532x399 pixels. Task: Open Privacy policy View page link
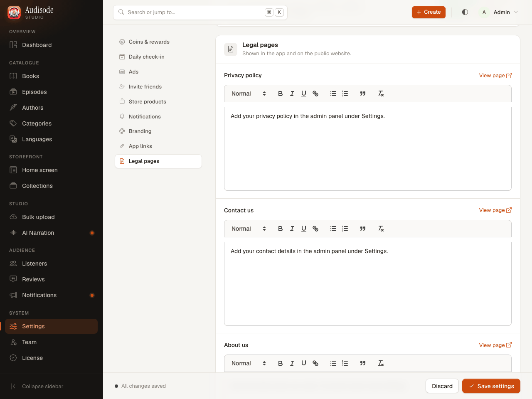point(495,75)
